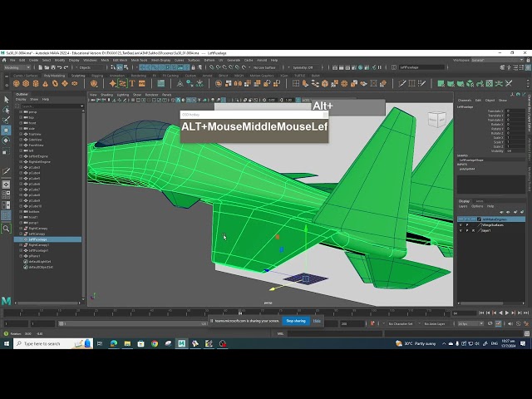Toggle reference R state of layer1
This screenshot has height=399, width=532.
(x=473, y=230)
